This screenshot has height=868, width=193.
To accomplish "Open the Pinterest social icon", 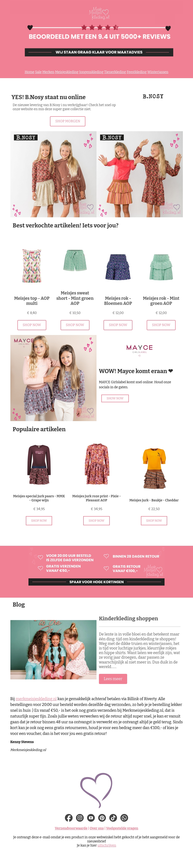I will (x=102, y=817).
